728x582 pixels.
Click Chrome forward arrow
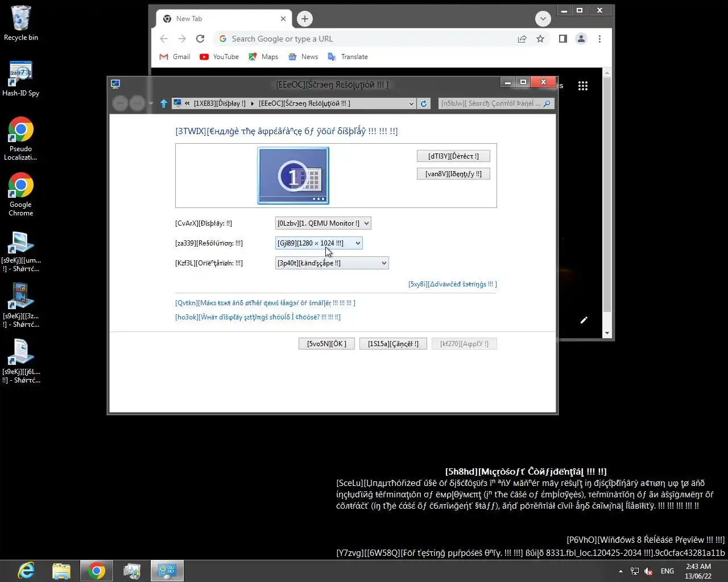coord(182,39)
